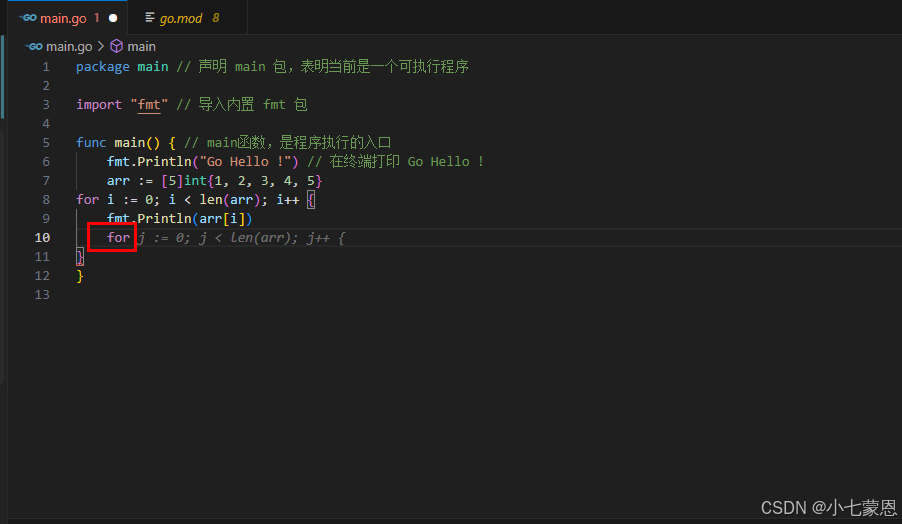Click the 'import' keyword on line 3
This screenshot has width=902, height=524.
coord(99,105)
